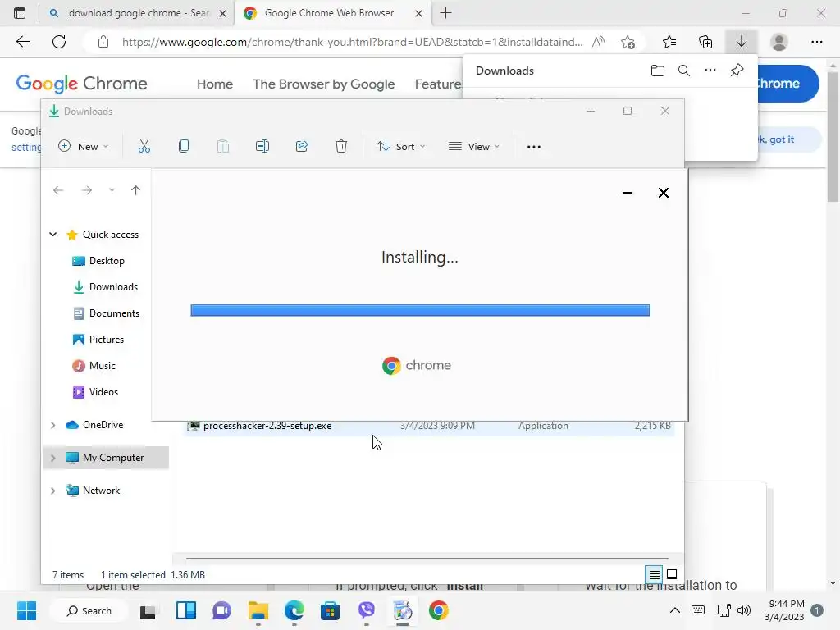The height and width of the screenshot is (630, 840).
Task: Minimize the Chrome installer window
Action: point(628,193)
